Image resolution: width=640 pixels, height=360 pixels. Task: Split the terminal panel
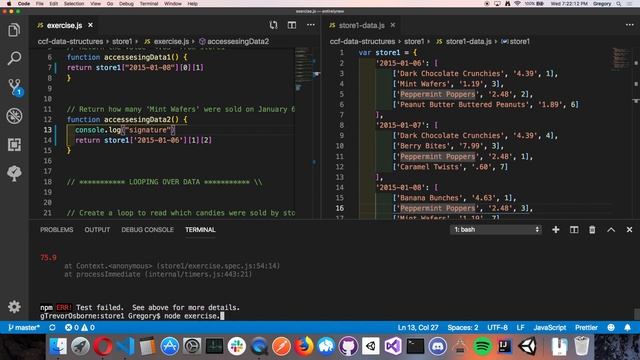574,230
